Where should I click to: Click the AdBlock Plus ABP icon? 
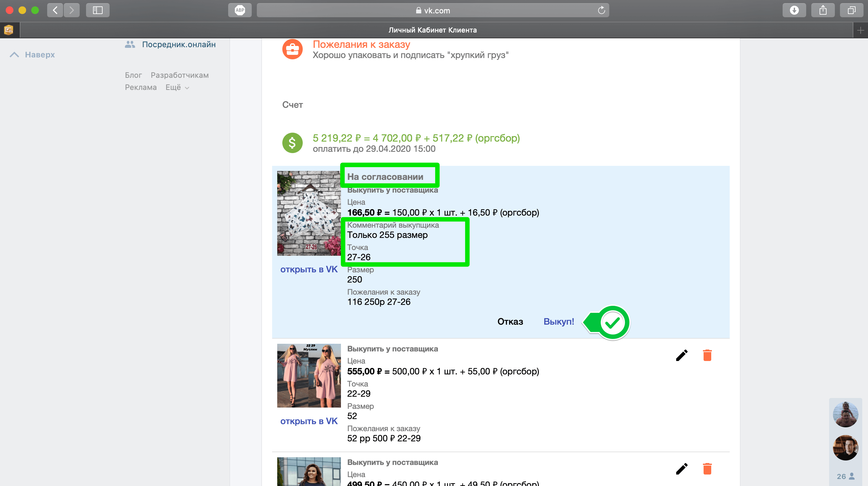point(240,10)
